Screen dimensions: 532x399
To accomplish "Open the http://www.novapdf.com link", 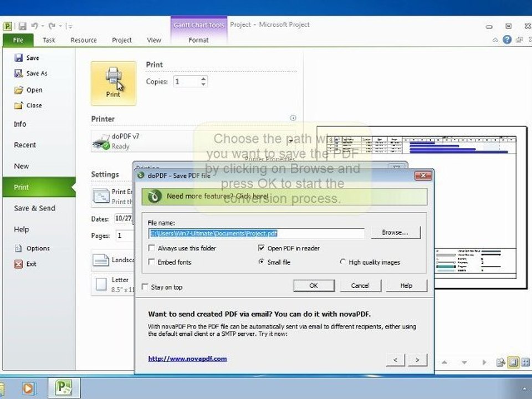I will tap(187, 359).
